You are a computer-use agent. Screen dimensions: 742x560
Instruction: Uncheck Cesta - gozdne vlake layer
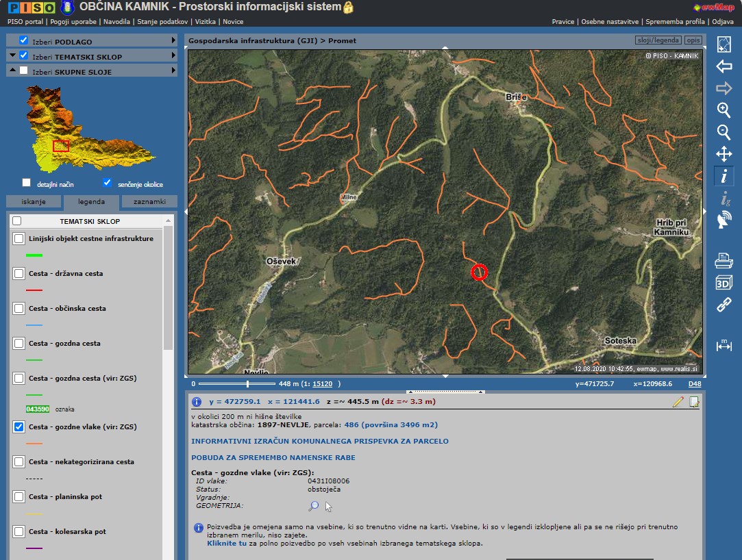(x=18, y=427)
